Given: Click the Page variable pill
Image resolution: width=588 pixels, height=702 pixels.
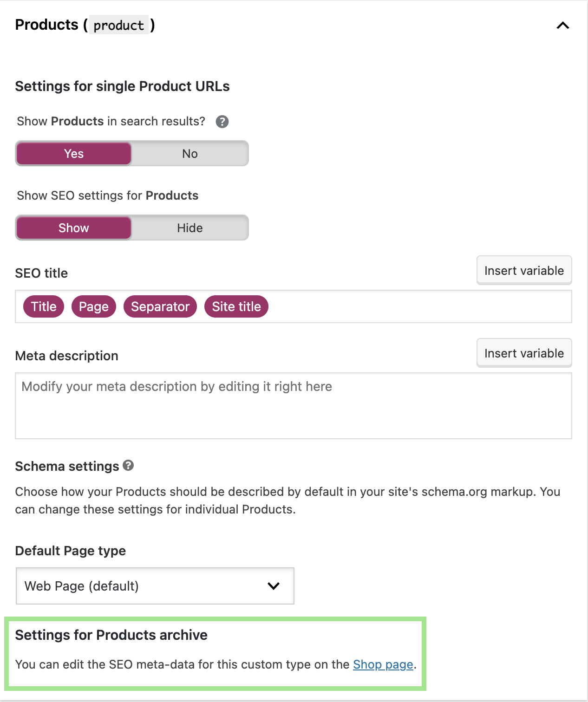Looking at the screenshot, I should point(93,306).
